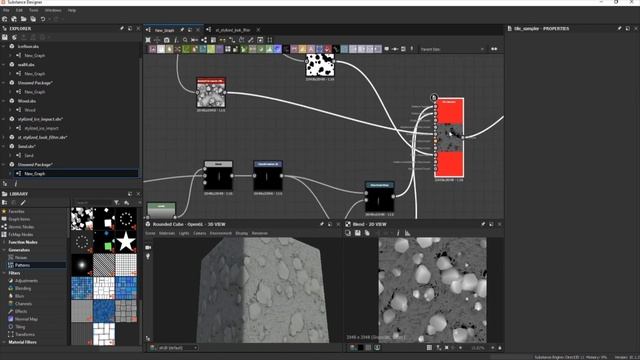This screenshot has width=640, height=360.
Task: Select the Sand graph in Explorer
Action: (x=29, y=156)
